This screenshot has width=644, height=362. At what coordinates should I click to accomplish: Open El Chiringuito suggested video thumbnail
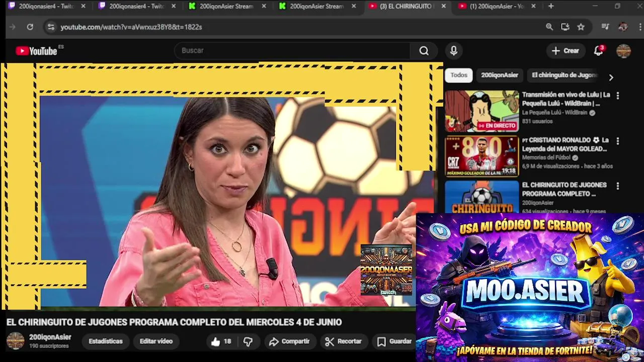point(481,197)
